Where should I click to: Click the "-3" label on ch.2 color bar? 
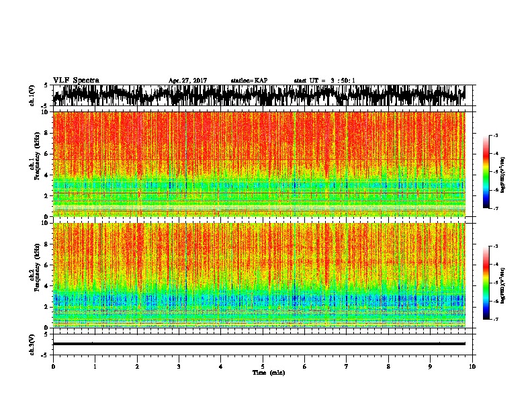point(495,246)
